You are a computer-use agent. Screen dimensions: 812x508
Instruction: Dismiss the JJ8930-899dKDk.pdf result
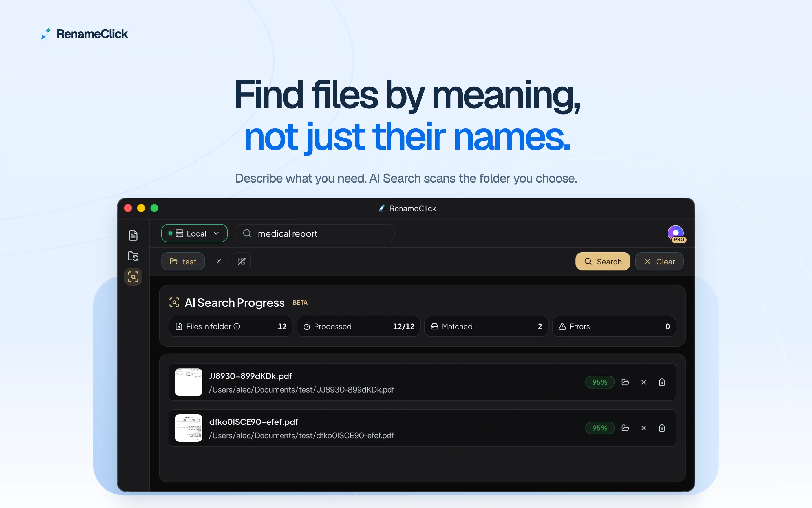point(644,382)
